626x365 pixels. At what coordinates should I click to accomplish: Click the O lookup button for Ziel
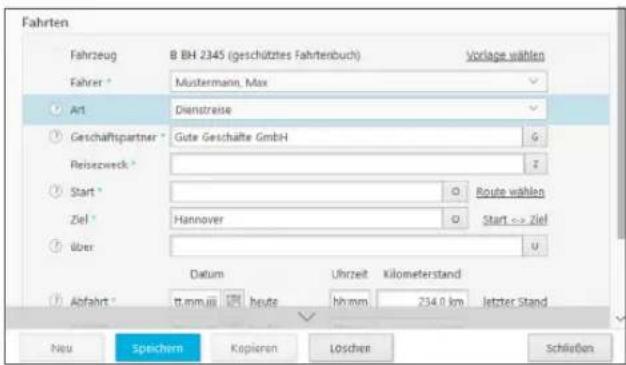(x=455, y=219)
